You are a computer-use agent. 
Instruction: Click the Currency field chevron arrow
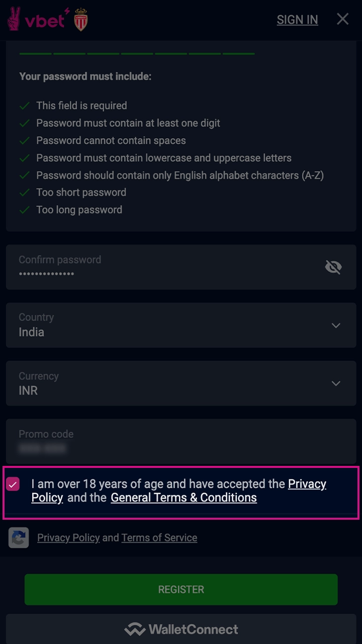click(x=336, y=384)
